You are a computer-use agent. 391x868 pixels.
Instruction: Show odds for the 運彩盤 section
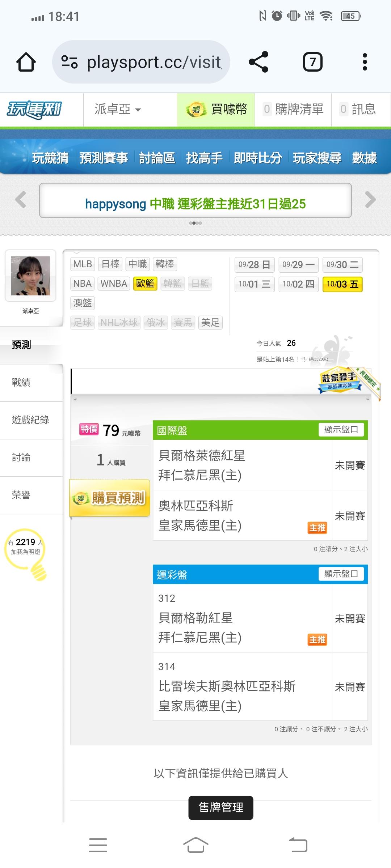coord(341,574)
